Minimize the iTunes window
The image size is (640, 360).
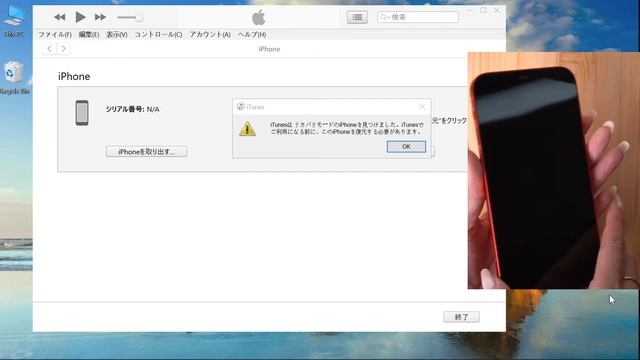pyautogui.click(x=470, y=10)
